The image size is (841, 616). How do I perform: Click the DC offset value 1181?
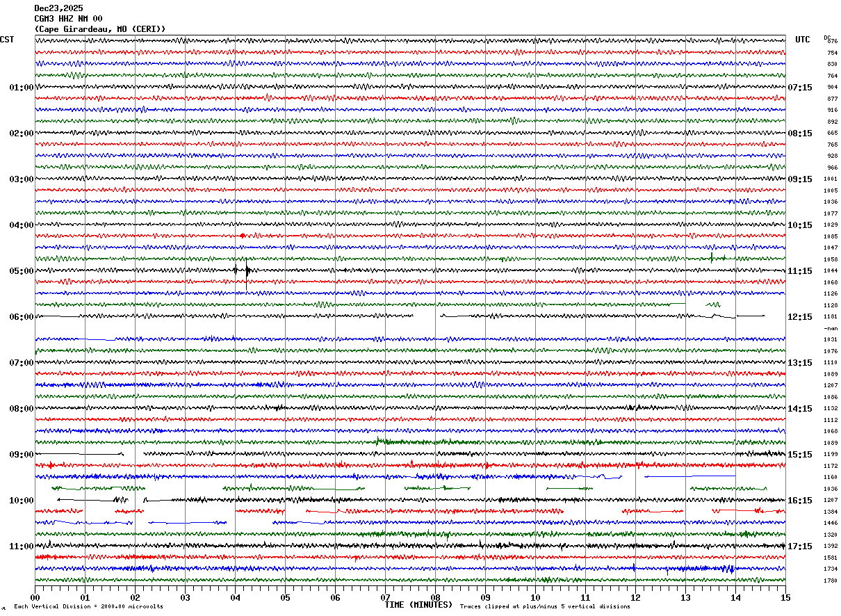(831, 316)
